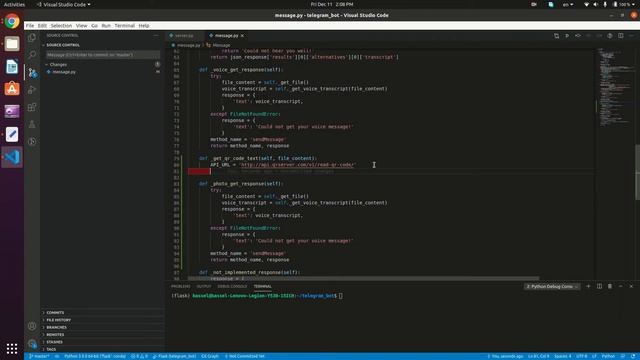Click the Open Changes icon in editor toolbar

click(556, 36)
